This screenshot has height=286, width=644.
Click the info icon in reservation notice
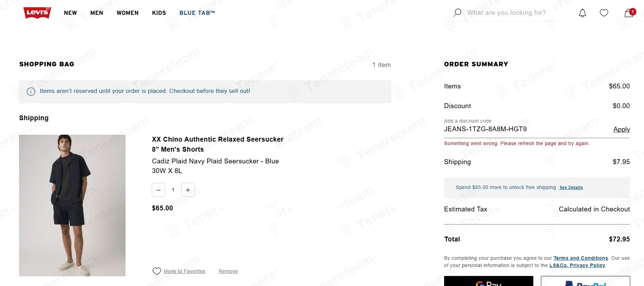31,92
